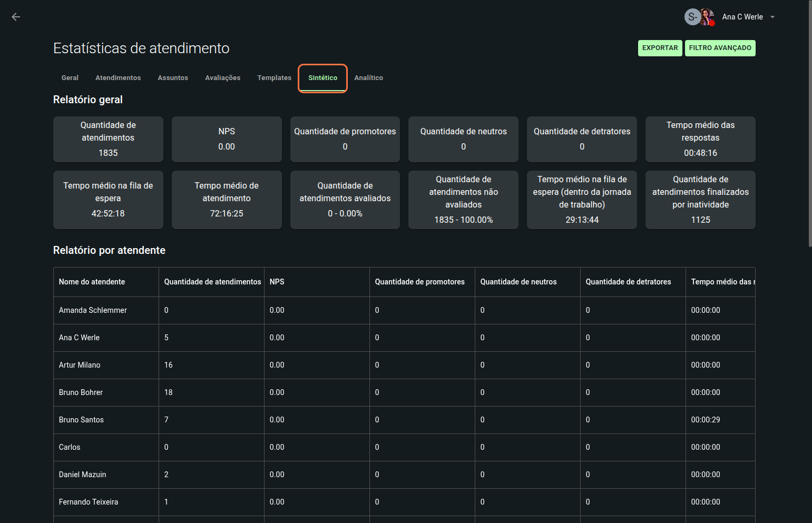This screenshot has height=523, width=812.
Task: Select the Avaliações tab
Action: [x=222, y=78]
